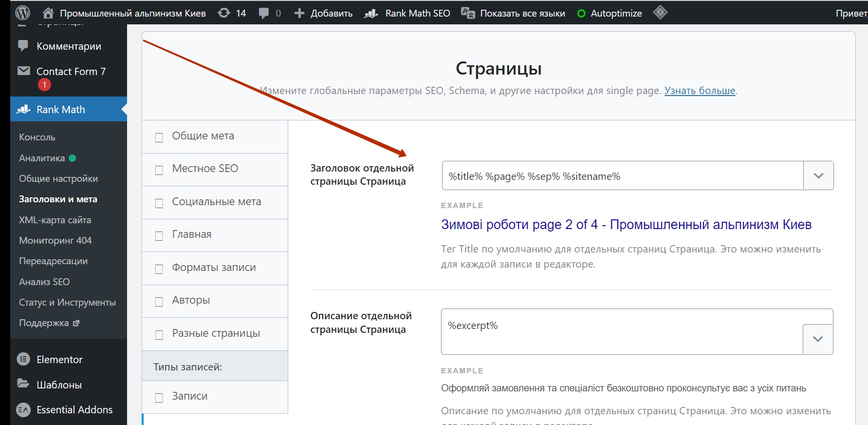Click Contact Form 7 envelope menu
The width and height of the screenshot is (868, 425).
23,71
